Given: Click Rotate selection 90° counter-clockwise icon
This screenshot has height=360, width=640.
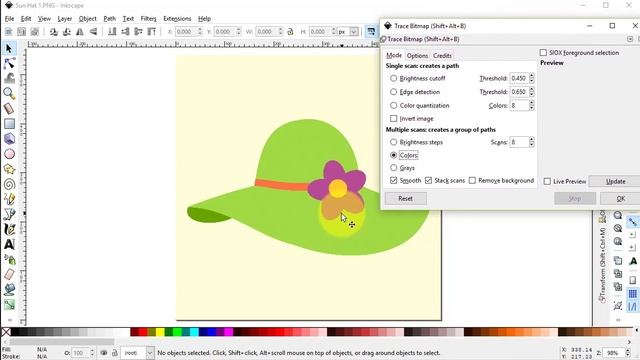Looking at the screenshot, I should coord(53,31).
